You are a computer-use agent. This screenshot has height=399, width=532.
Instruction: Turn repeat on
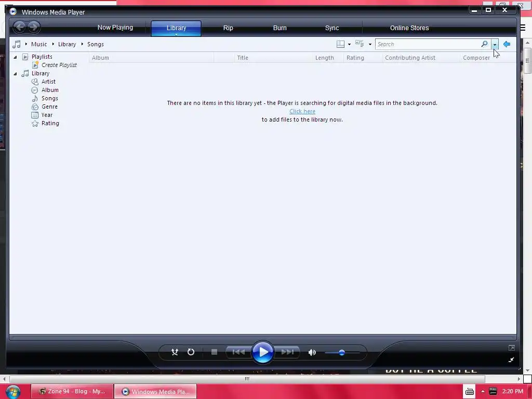coord(191,352)
